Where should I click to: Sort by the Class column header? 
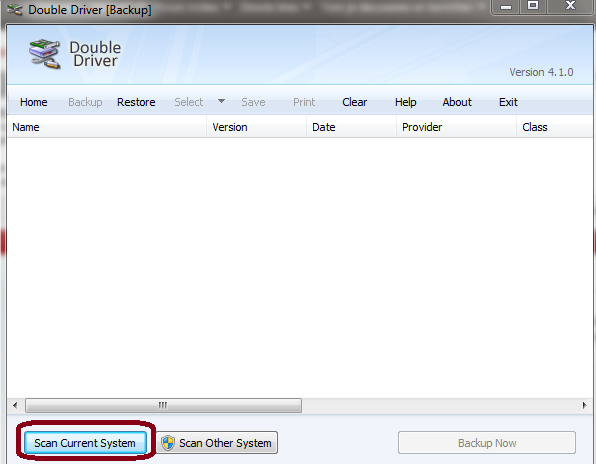point(555,127)
